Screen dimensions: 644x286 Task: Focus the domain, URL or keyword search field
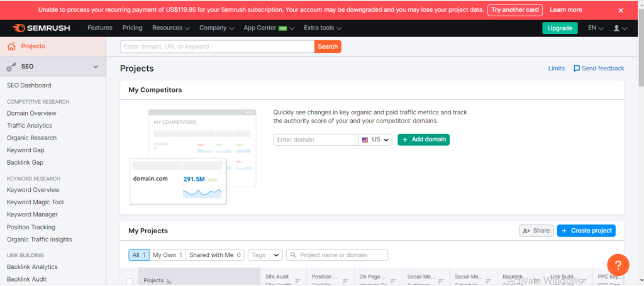point(217,47)
